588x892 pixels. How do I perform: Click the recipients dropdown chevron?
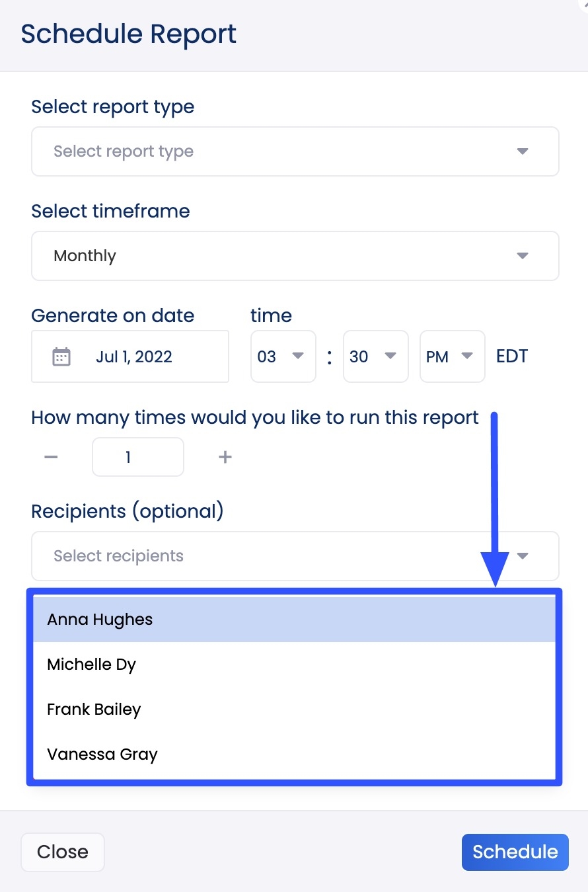pos(523,556)
